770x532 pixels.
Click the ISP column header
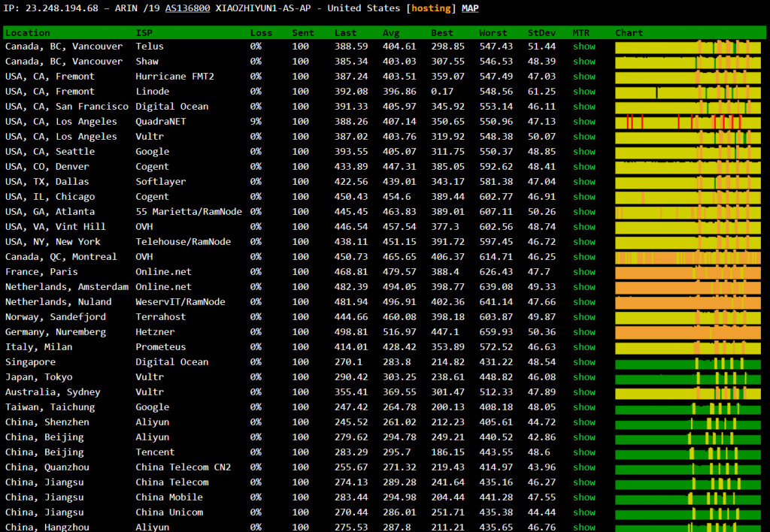pyautogui.click(x=144, y=33)
